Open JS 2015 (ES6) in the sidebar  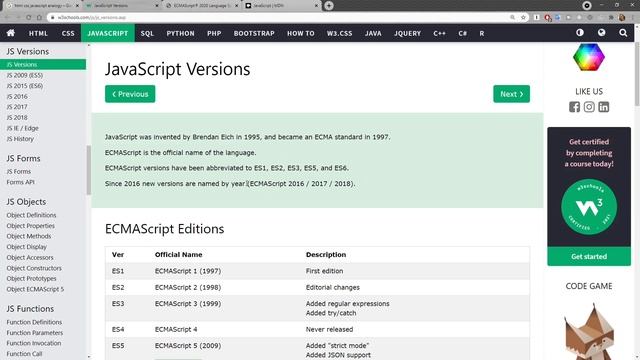click(x=24, y=86)
